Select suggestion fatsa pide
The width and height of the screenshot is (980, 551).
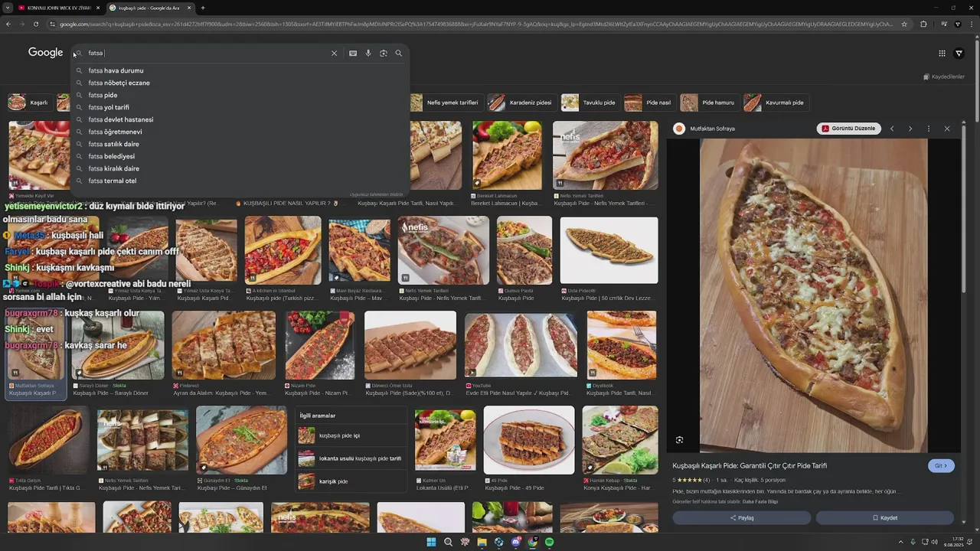[241, 95]
